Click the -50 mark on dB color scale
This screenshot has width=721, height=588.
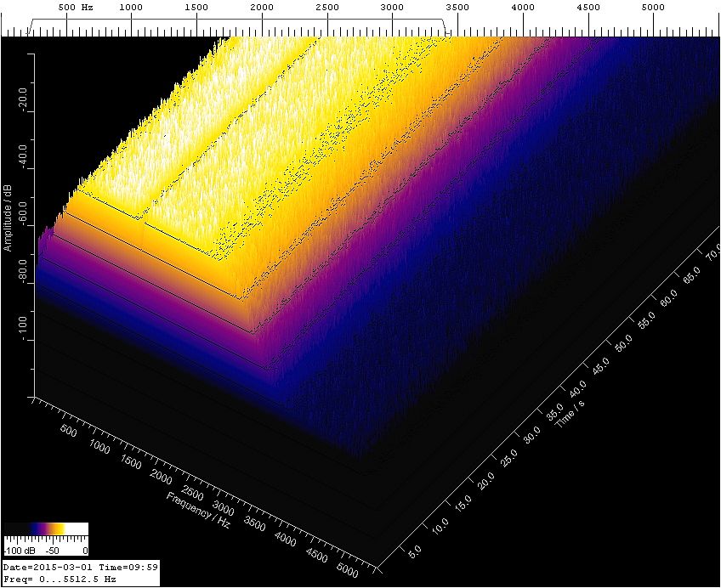(x=52, y=551)
